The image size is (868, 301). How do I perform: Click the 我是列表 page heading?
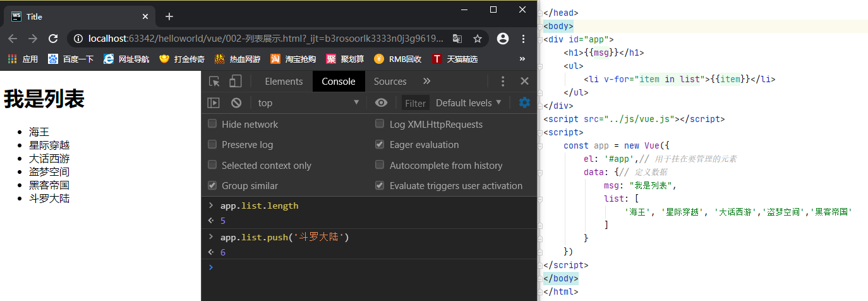(x=44, y=99)
